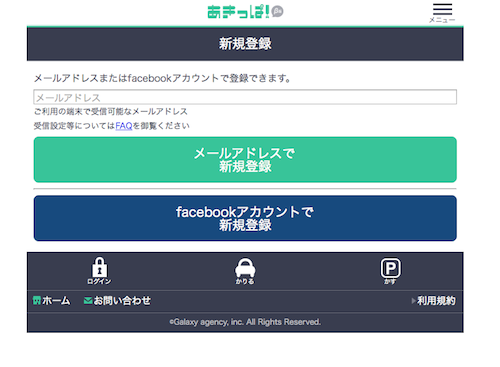The image size is (500, 367).
Task: Open 利用規約 footer link
Action: point(434,301)
